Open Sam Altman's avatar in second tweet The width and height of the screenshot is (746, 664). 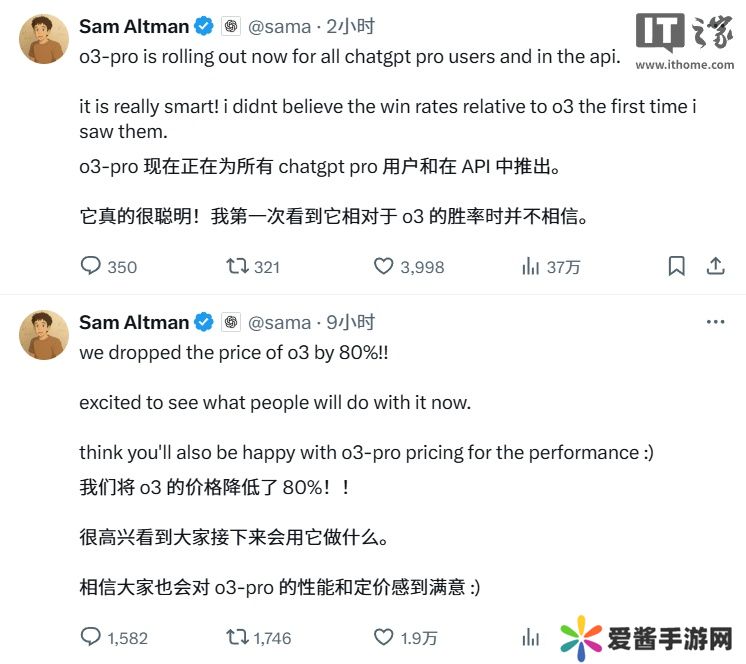pos(44,334)
